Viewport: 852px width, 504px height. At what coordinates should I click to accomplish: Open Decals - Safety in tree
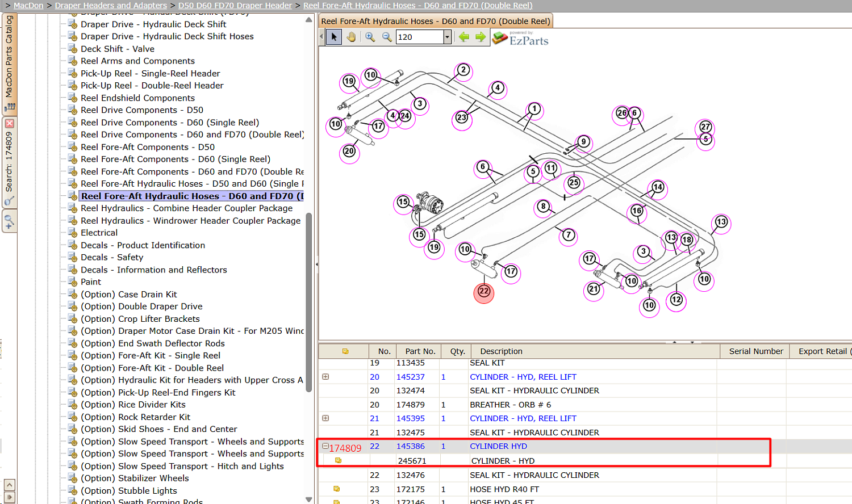click(112, 257)
